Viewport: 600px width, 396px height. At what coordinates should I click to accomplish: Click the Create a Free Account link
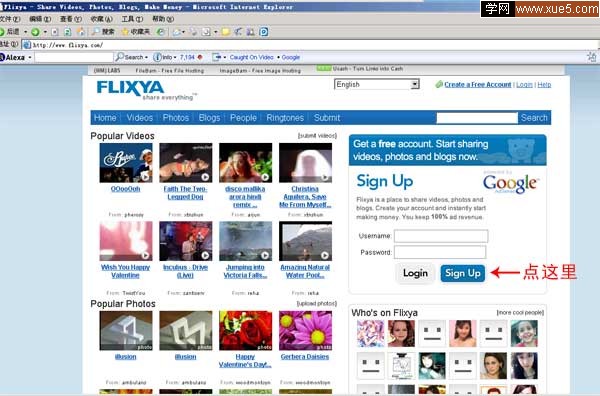tap(478, 85)
